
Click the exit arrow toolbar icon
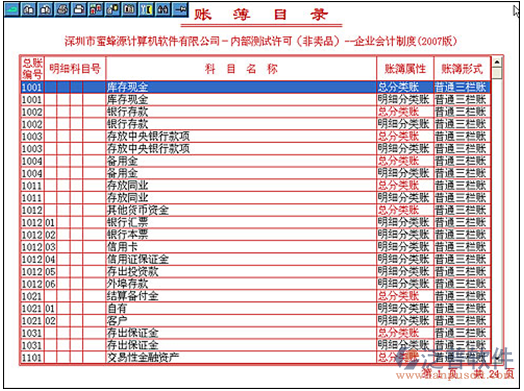pyautogui.click(x=180, y=10)
